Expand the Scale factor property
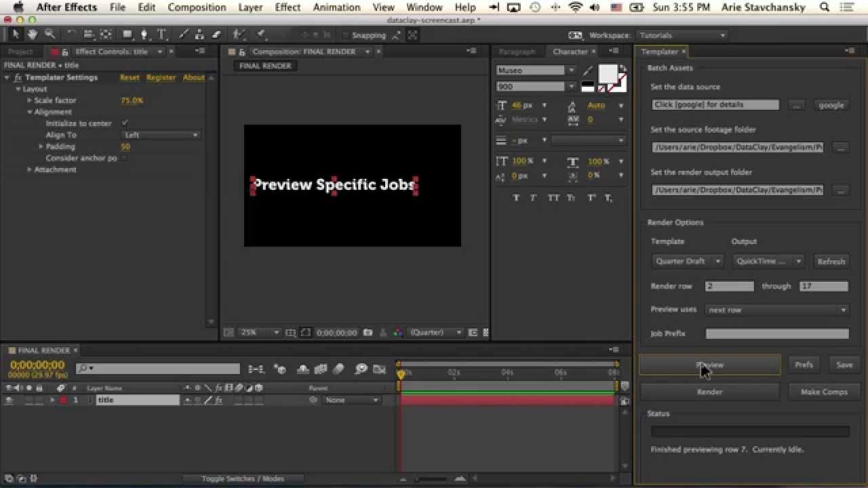This screenshot has height=488, width=868. coord(29,100)
